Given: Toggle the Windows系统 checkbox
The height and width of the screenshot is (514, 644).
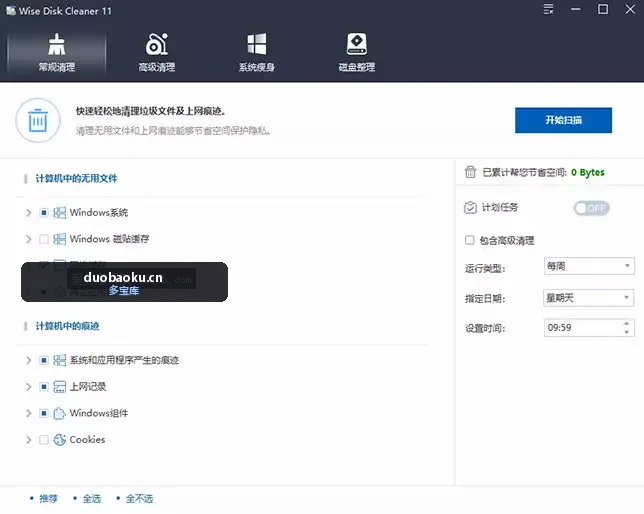Looking at the screenshot, I should [x=44, y=212].
